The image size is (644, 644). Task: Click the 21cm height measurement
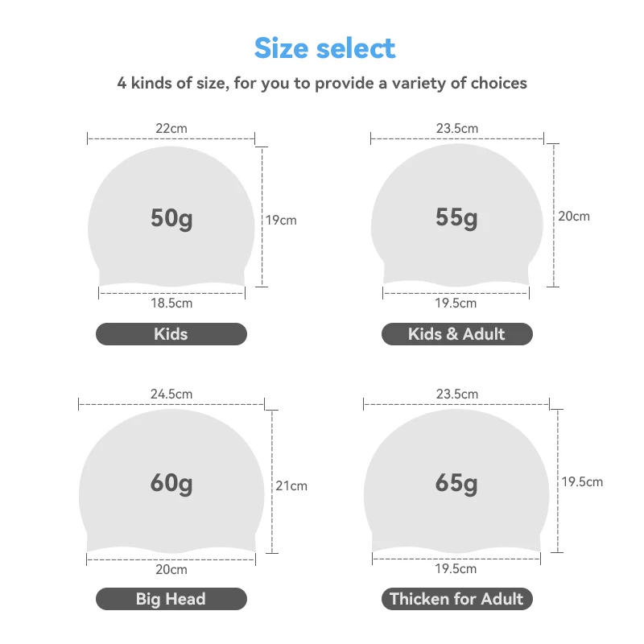coord(291,486)
